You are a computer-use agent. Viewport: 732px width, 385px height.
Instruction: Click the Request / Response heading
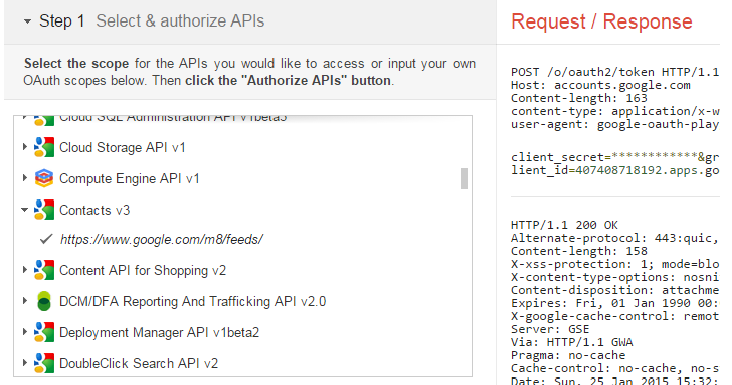602,22
